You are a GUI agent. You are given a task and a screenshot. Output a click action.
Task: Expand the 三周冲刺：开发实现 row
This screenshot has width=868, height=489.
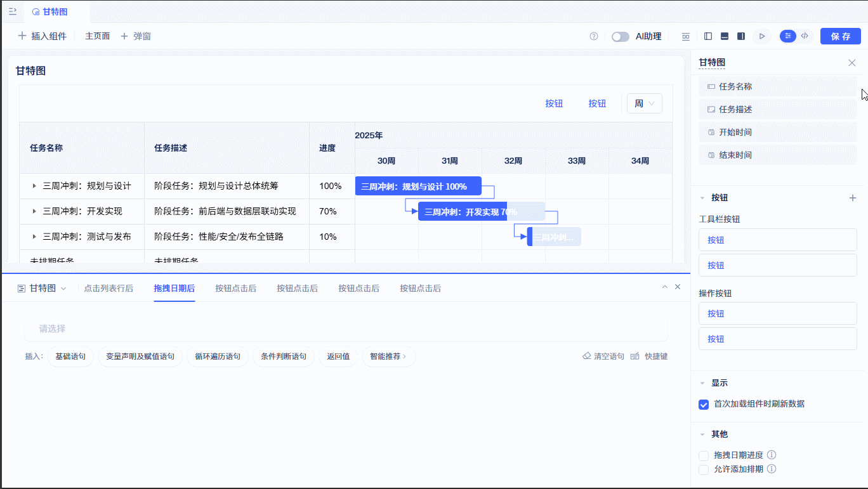pos(34,211)
